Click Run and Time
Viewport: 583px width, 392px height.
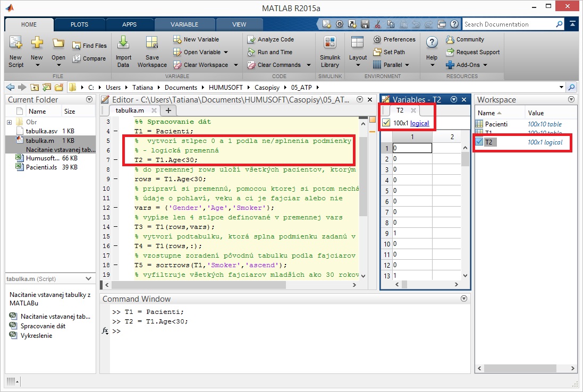point(270,52)
